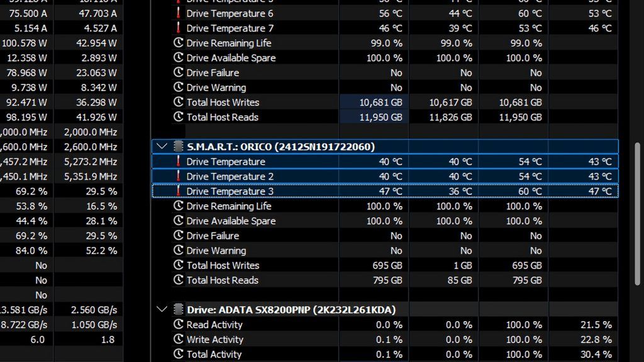
Task: Click the vertical scrollbar thumb of the sensor list
Action: click(x=638, y=214)
